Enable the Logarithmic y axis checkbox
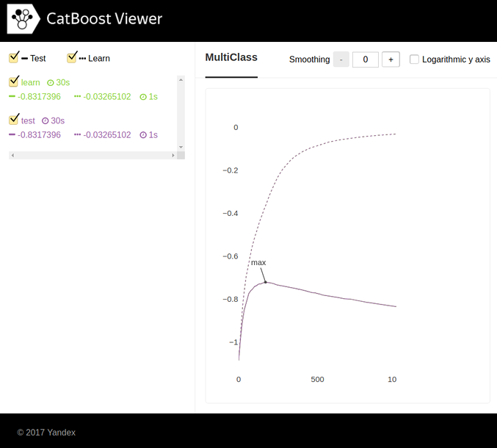 coord(414,59)
